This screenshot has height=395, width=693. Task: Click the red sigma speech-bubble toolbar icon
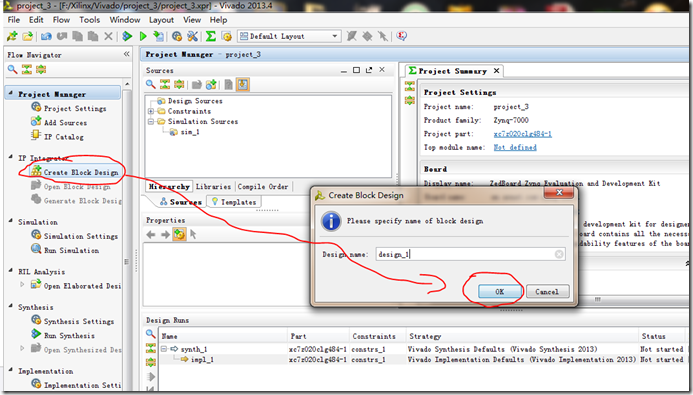(x=401, y=36)
